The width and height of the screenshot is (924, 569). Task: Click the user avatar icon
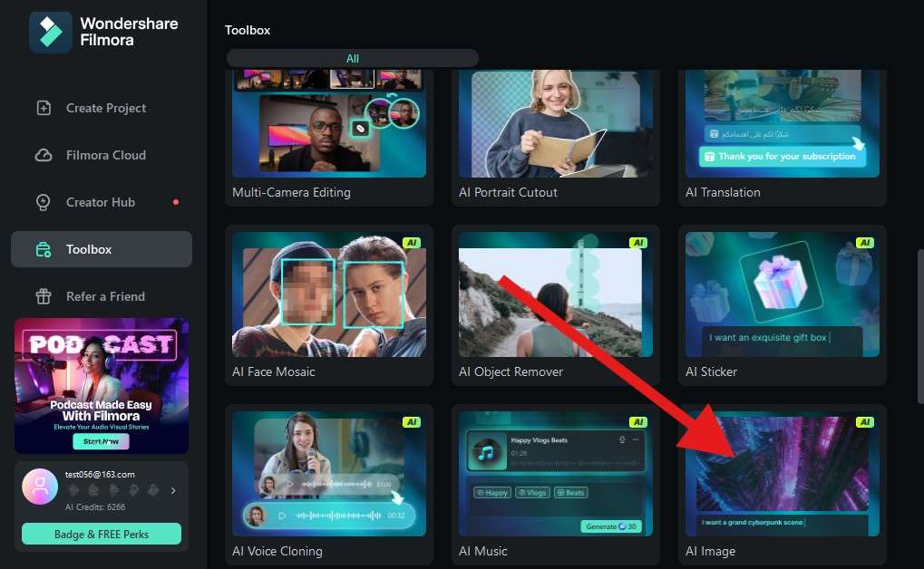[40, 487]
